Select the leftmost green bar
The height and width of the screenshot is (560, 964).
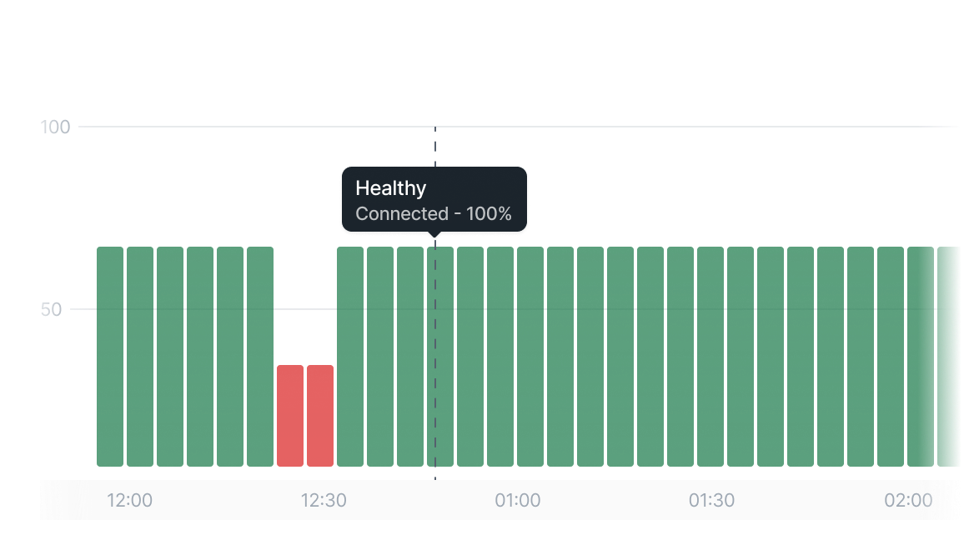point(110,357)
